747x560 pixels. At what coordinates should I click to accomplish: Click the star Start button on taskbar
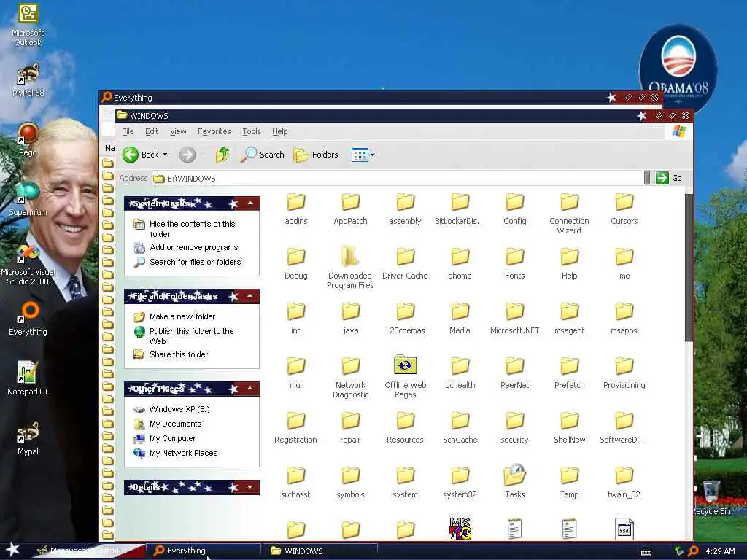13,550
